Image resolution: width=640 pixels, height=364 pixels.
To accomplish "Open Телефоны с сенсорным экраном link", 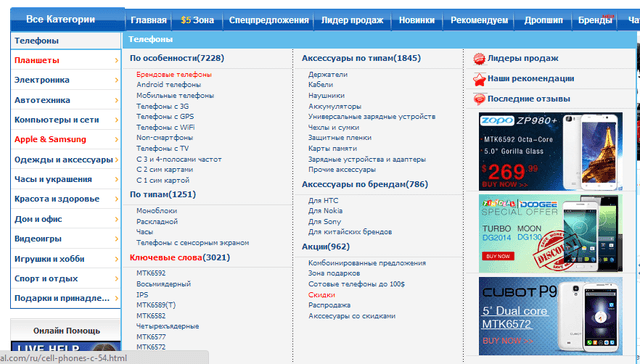I will 193,243.
